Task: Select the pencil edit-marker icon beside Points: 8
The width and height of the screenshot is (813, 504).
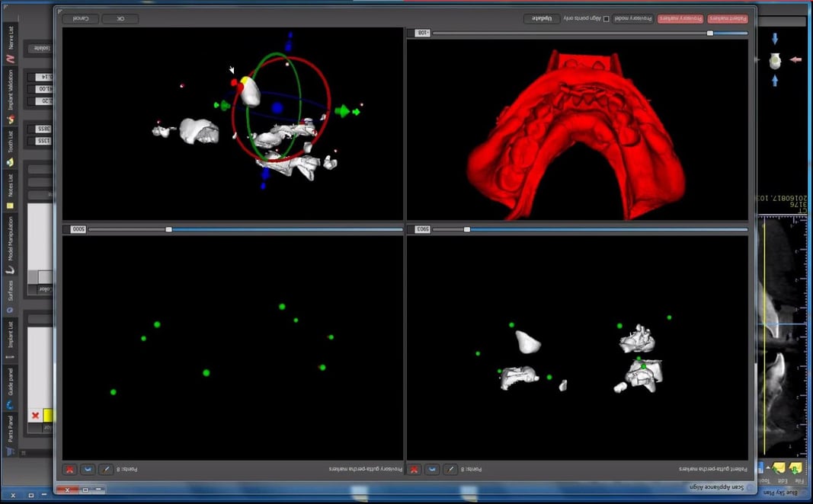Action: coord(105,469)
